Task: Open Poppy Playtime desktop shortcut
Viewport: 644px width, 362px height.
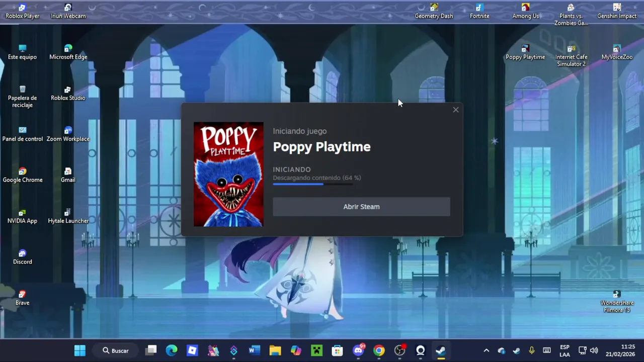Action: pyautogui.click(x=525, y=52)
